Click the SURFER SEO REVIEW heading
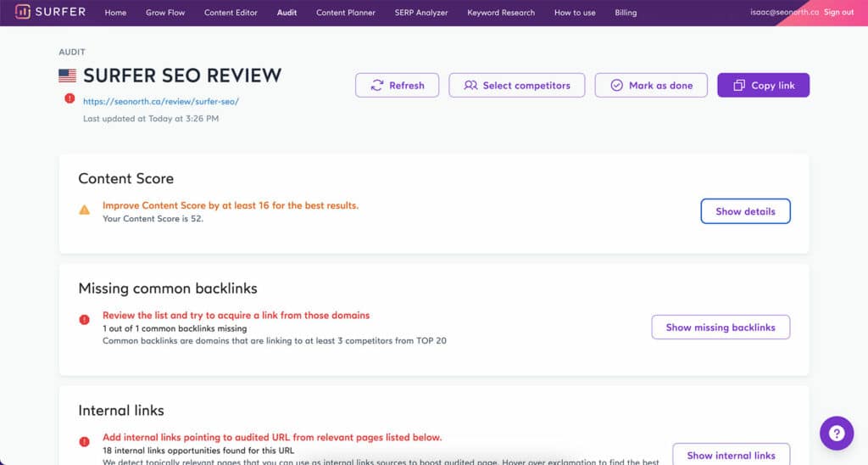The image size is (868, 465). [x=182, y=76]
